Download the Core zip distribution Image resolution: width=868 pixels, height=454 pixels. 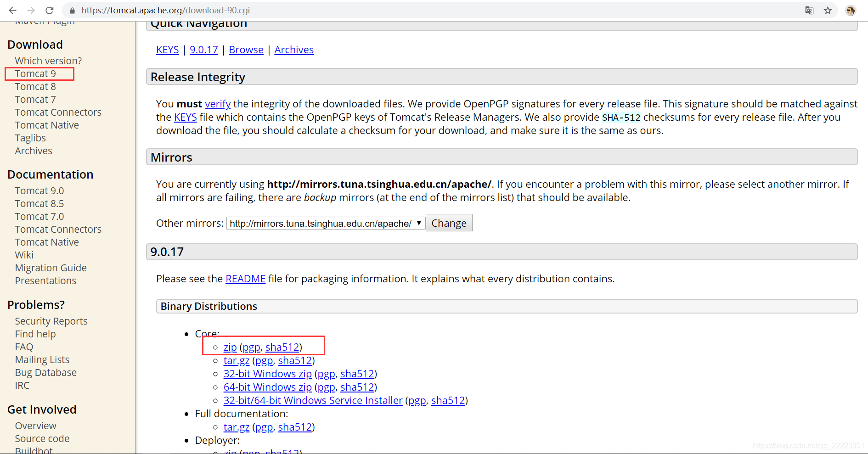coord(230,347)
